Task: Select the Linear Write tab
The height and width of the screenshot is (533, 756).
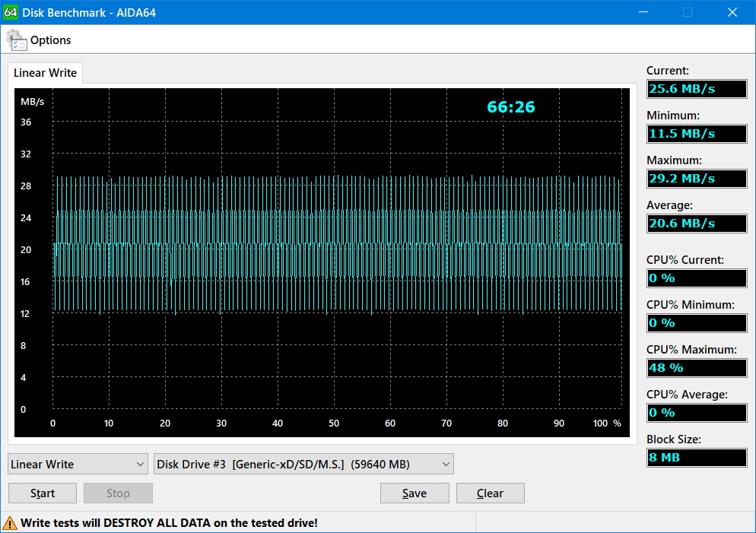Action: point(46,73)
